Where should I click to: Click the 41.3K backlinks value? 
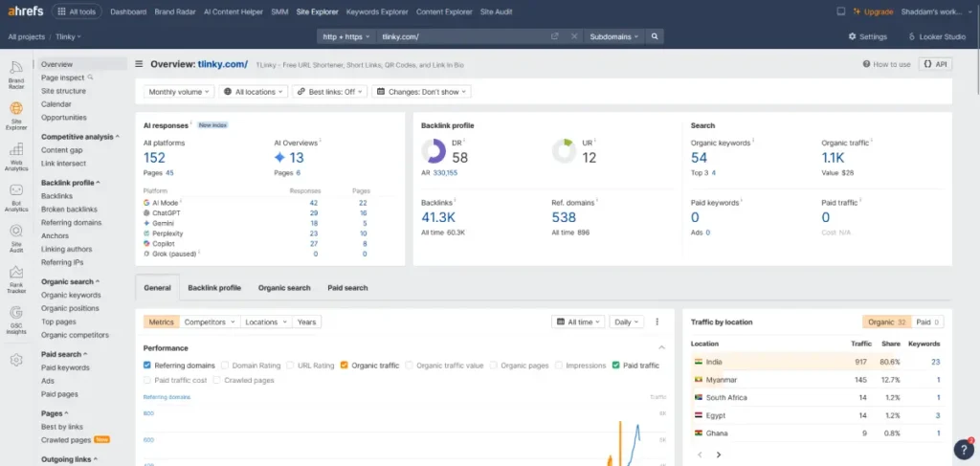tap(436, 217)
